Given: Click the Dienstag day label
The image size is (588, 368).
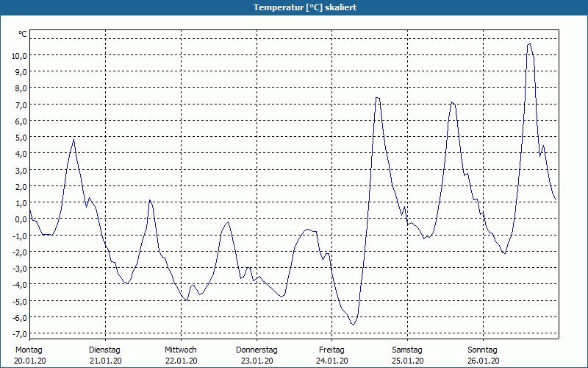Looking at the screenshot, I should pos(104,350).
